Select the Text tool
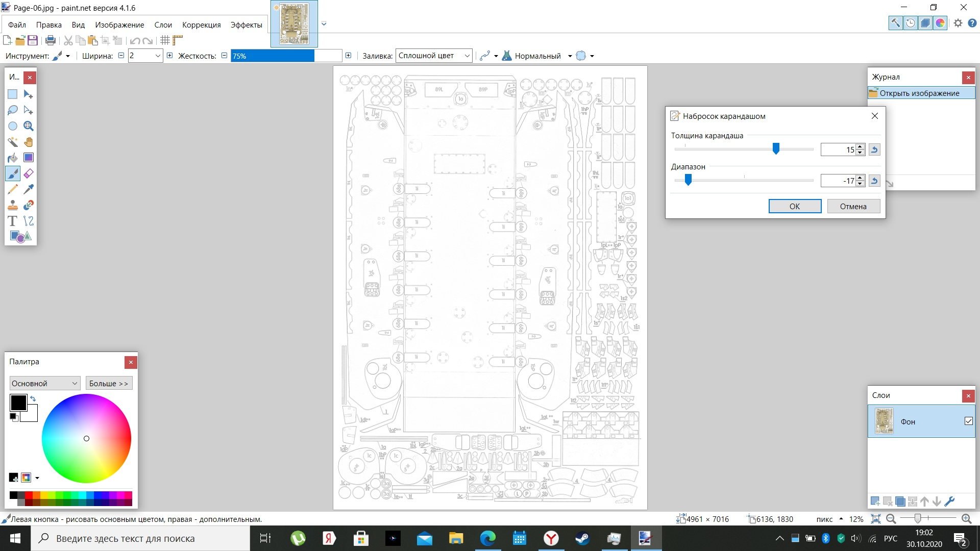This screenshot has height=551, width=980. coord(13,221)
